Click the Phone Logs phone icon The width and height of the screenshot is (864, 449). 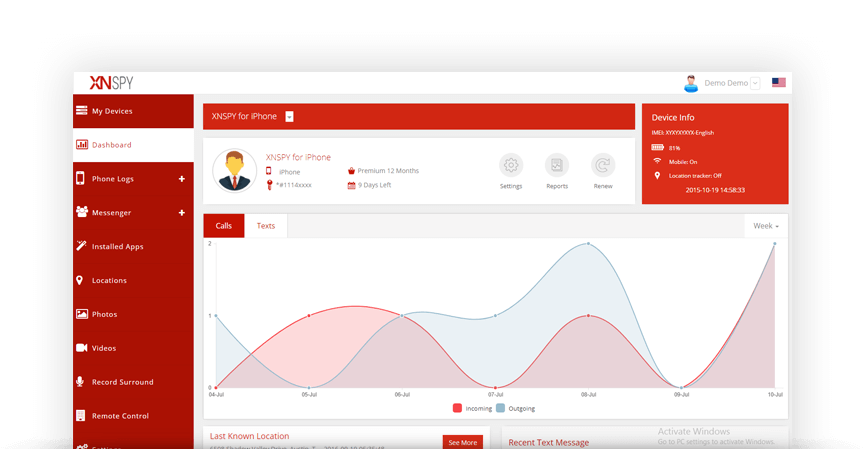(80, 178)
